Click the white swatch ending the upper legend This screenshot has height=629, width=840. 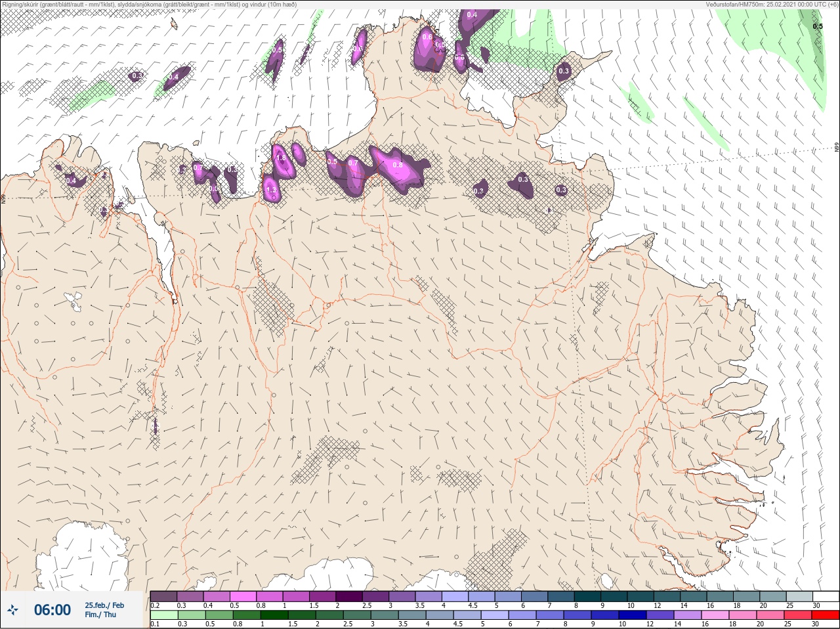[x=826, y=596]
